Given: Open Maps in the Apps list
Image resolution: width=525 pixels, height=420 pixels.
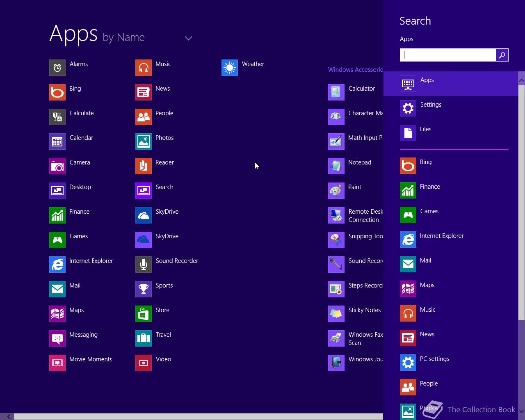Looking at the screenshot, I should [57, 314].
